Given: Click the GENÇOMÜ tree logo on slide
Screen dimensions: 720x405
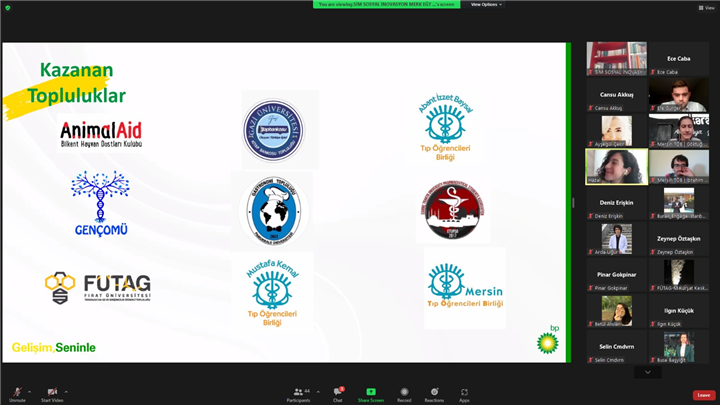Looking at the screenshot, I should pyautogui.click(x=101, y=203).
